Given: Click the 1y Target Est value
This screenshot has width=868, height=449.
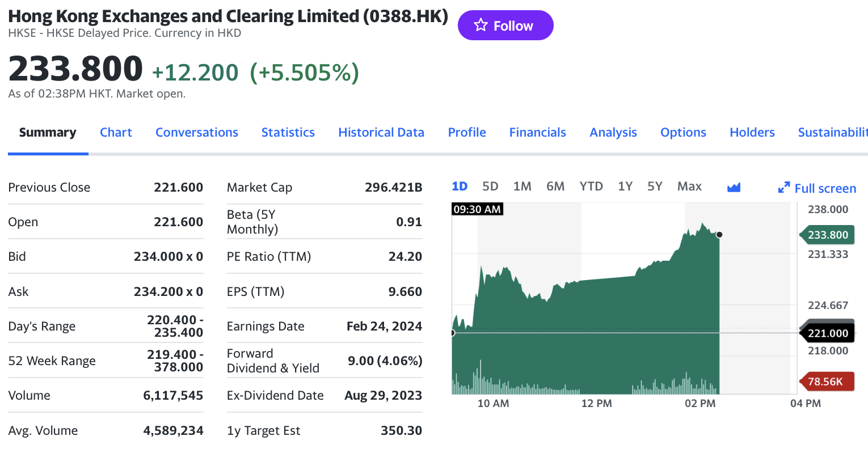Looking at the screenshot, I should [401, 430].
